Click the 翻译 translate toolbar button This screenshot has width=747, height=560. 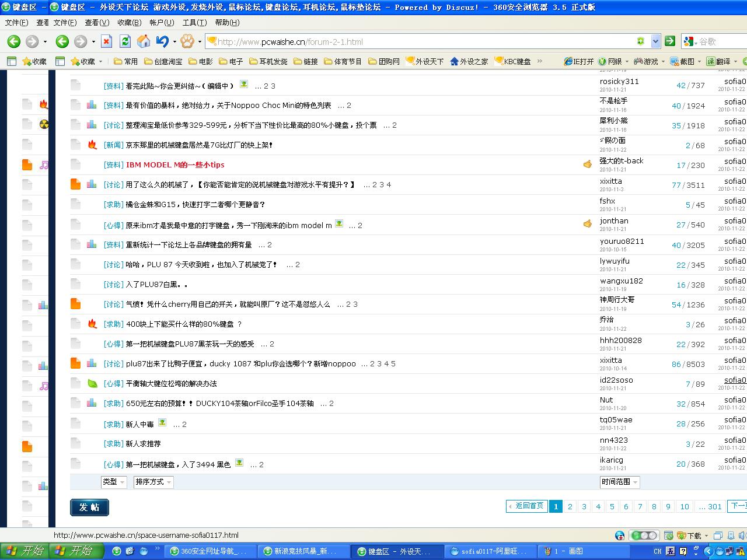(719, 61)
